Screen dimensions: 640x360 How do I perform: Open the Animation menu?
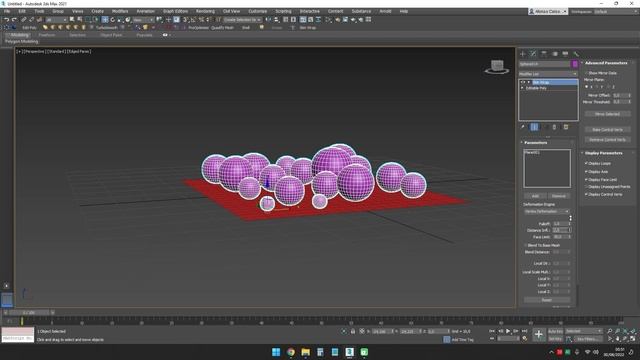tap(145, 11)
